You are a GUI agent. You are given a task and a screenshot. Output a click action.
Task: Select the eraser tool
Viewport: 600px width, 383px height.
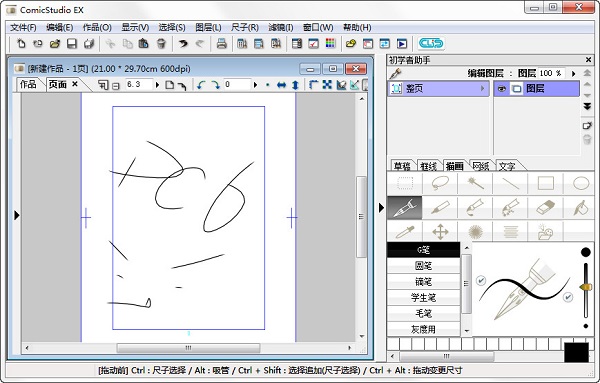546,208
